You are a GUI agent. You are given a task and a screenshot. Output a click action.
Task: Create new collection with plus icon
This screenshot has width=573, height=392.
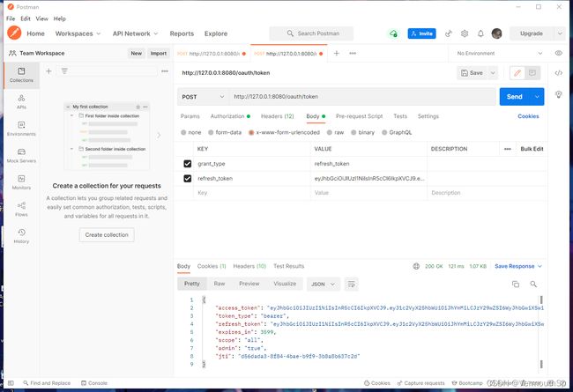[48, 70]
